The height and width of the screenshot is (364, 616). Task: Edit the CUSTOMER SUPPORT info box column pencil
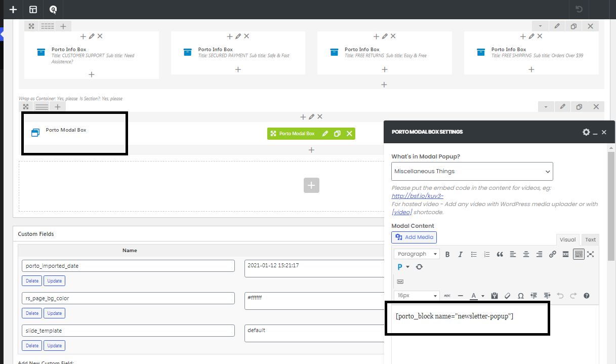pos(92,36)
